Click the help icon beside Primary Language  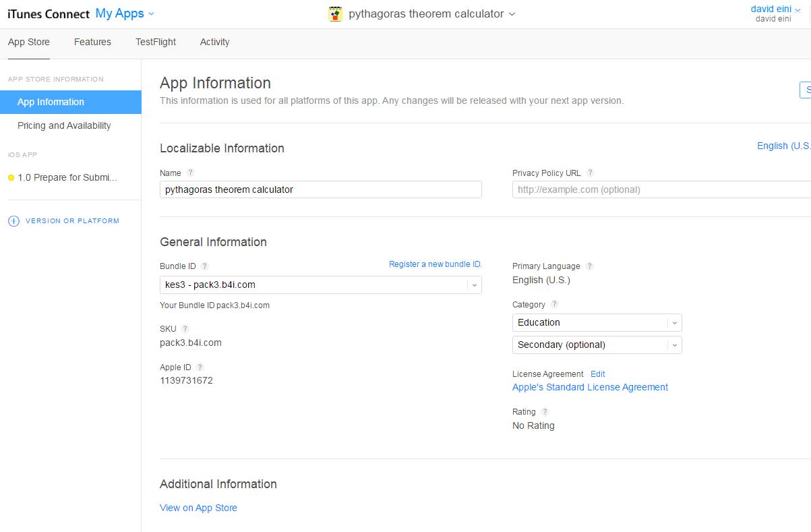click(590, 266)
